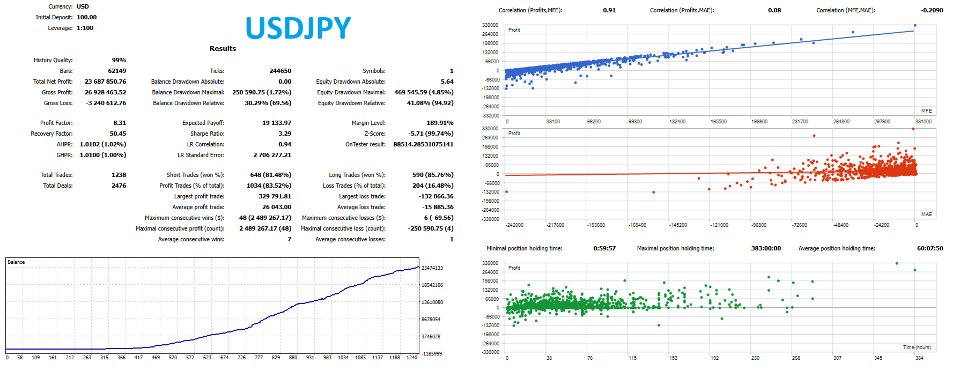Click Equity Drawdown Relative value '41.08% (94.92)'
This screenshot has width=960, height=370.
(430, 103)
